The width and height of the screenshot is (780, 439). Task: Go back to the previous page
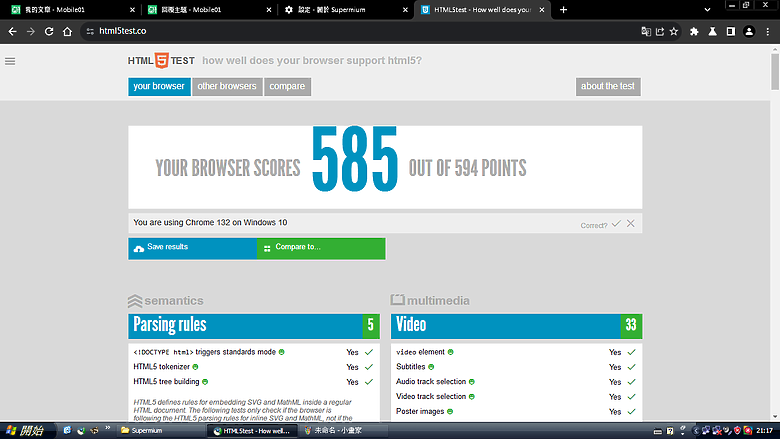click(12, 31)
